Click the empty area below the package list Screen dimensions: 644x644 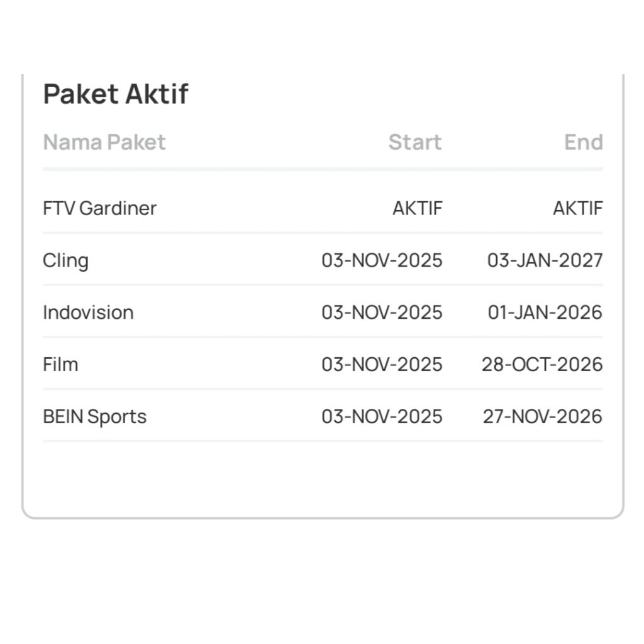(322, 478)
